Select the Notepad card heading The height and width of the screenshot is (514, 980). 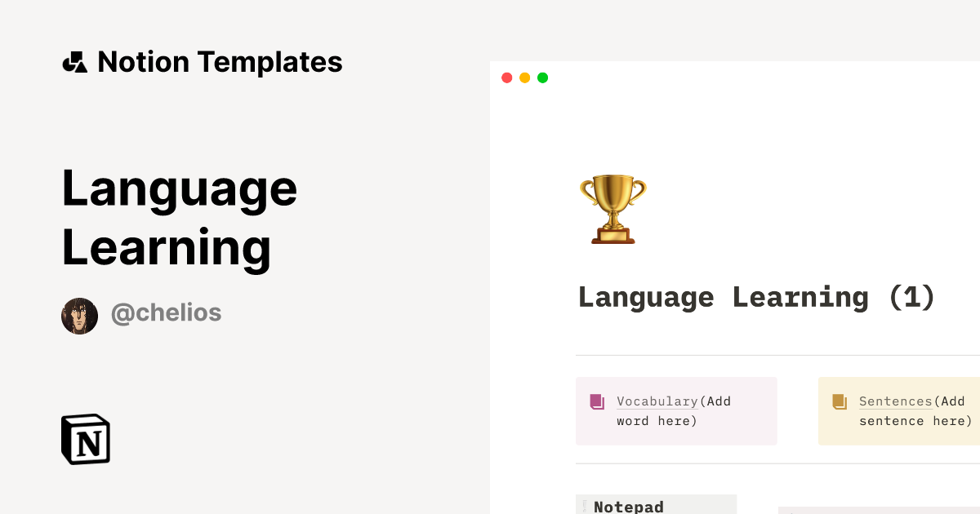pos(627,507)
